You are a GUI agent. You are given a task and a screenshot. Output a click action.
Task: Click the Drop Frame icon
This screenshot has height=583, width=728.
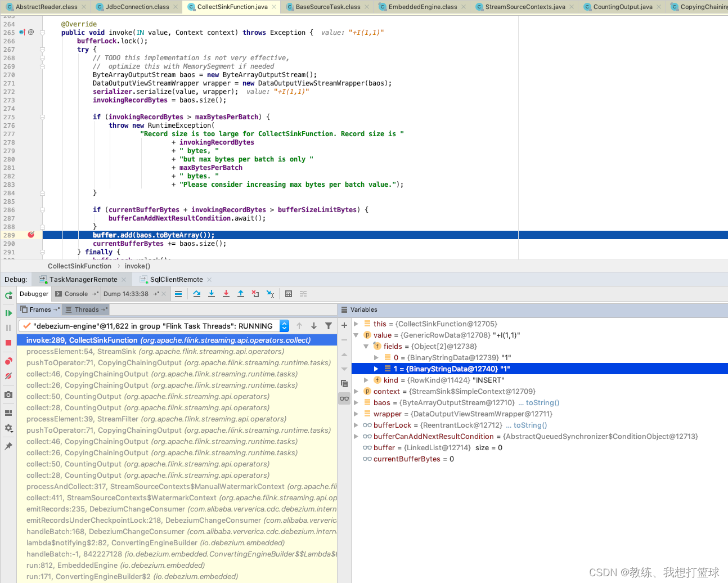tap(255, 294)
